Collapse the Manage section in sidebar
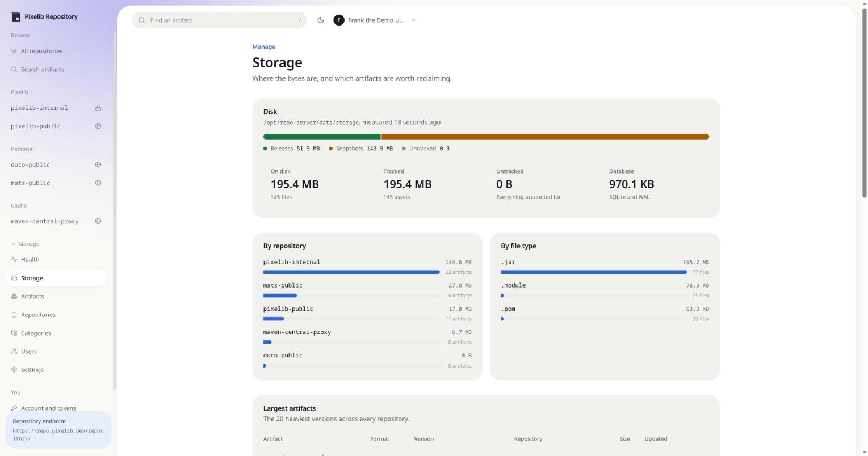868x456 pixels. click(26, 244)
